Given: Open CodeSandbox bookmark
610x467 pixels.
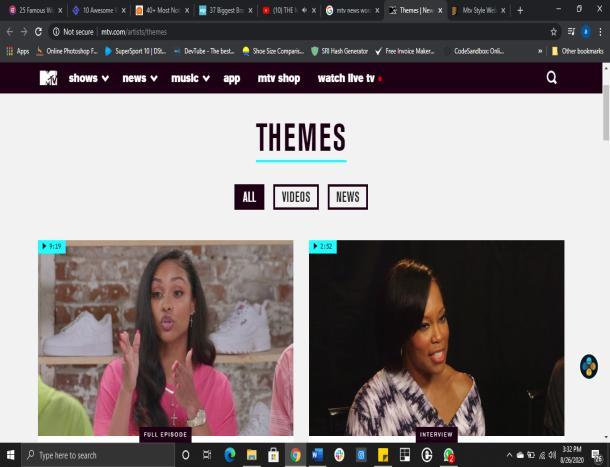Looking at the screenshot, I should (x=475, y=51).
